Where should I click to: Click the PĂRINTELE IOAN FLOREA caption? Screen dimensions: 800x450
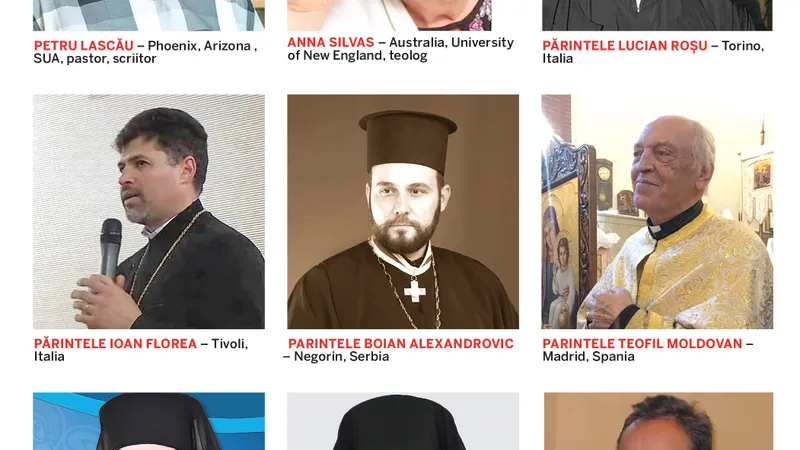(115, 344)
